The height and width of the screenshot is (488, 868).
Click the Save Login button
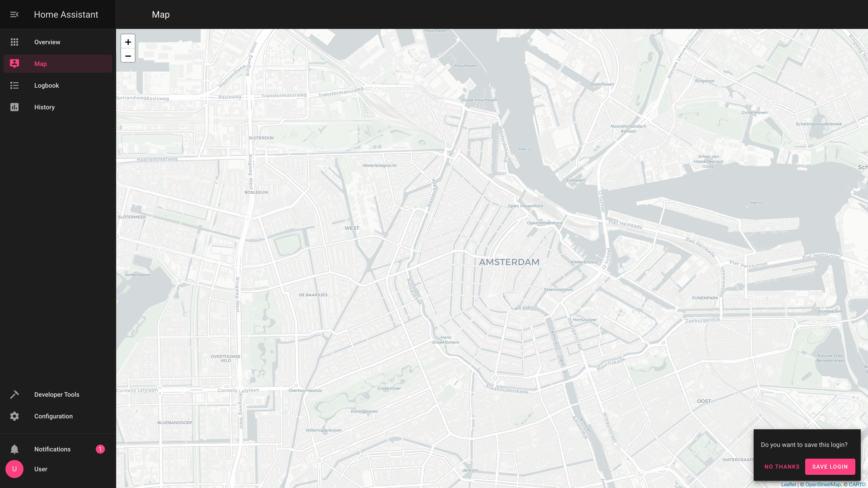tap(830, 467)
